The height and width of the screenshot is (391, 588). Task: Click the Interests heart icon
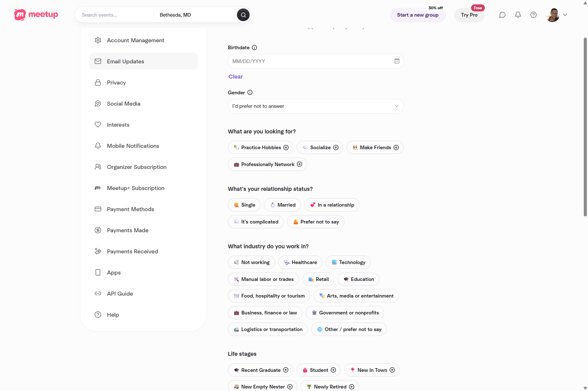point(98,125)
